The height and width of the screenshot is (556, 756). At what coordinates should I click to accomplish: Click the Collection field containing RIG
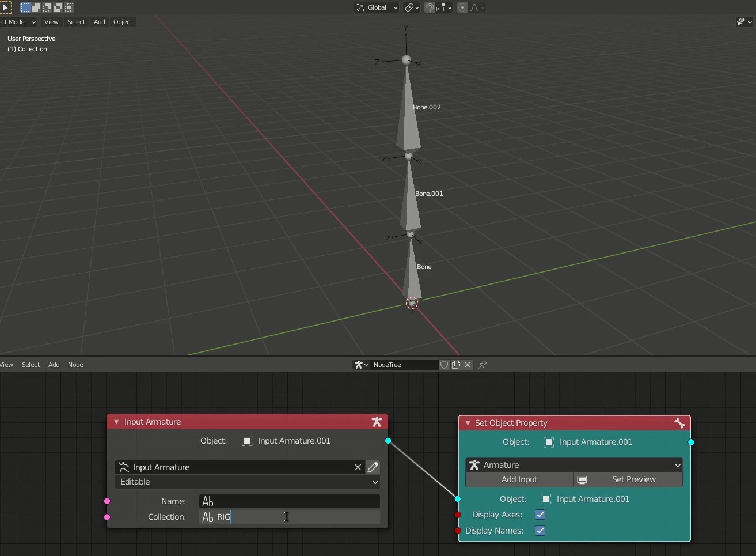[290, 517]
